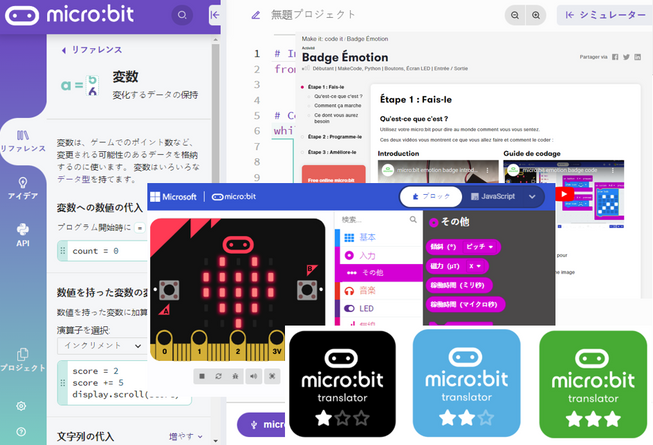Screen dimensions: 653x445
Task: Open the 音楽 block category
Action: [379, 291]
